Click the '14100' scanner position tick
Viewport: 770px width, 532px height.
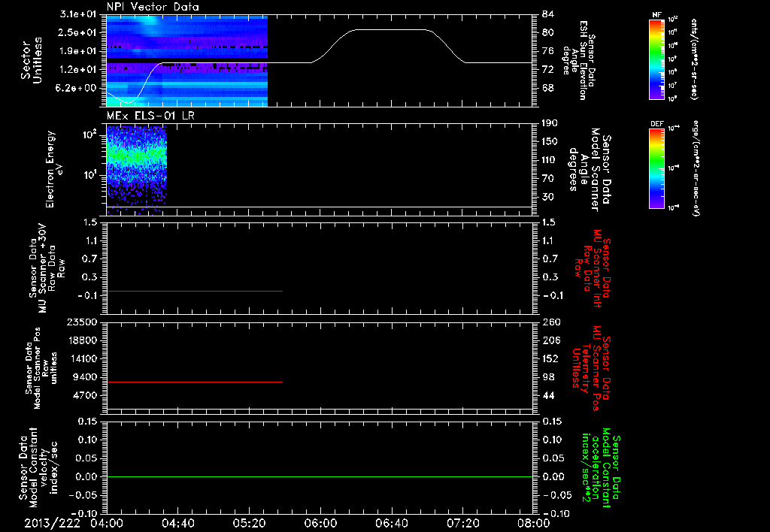[x=83, y=358]
